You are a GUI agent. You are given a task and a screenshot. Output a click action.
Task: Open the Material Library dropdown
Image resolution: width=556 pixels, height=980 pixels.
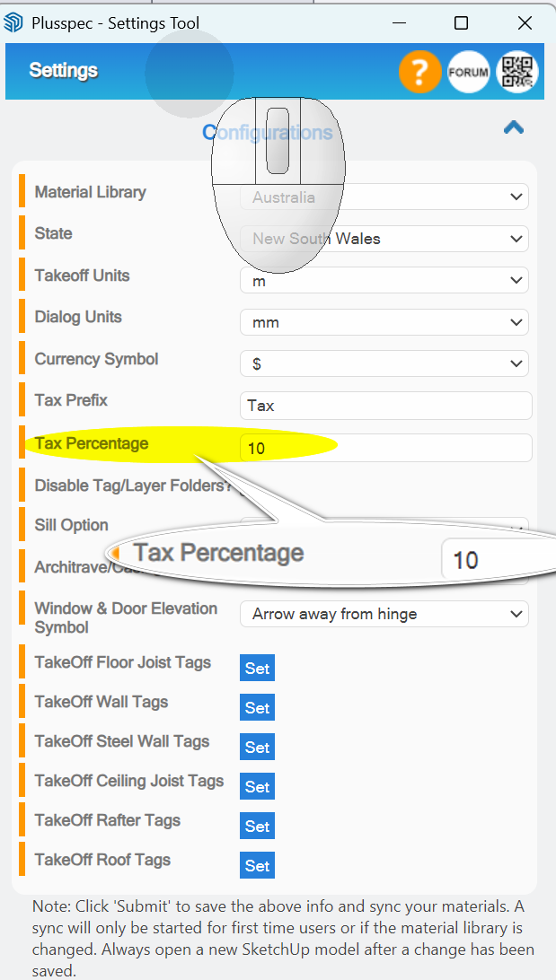click(x=384, y=197)
